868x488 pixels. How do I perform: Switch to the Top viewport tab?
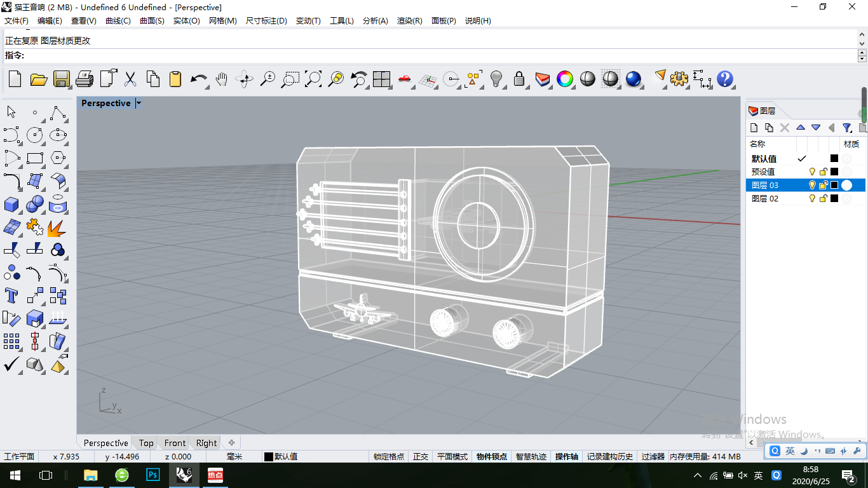click(146, 443)
